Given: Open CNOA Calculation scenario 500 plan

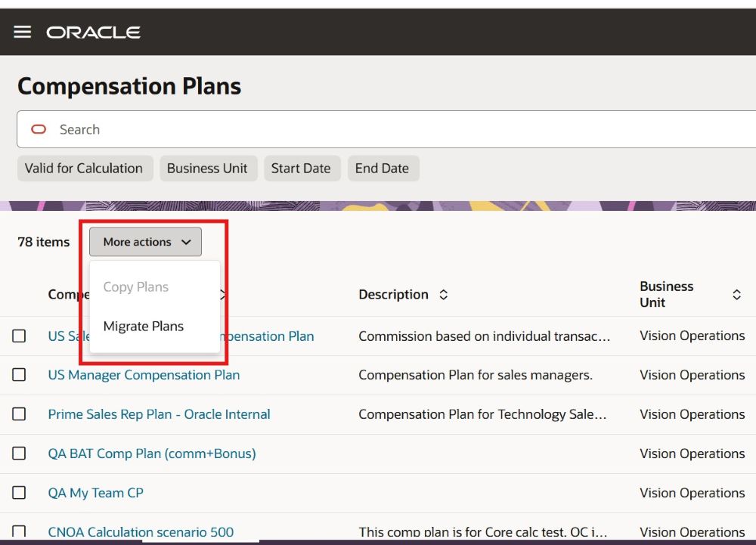Looking at the screenshot, I should (141, 531).
